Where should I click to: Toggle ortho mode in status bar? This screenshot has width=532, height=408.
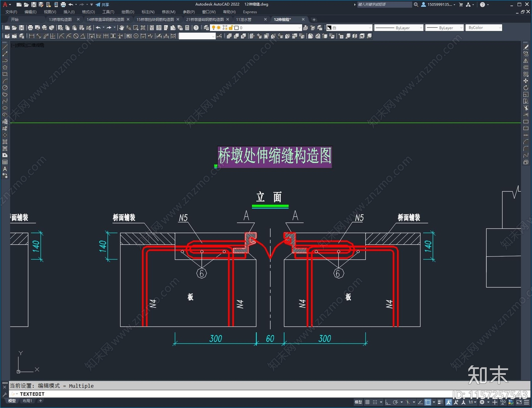tap(388, 402)
